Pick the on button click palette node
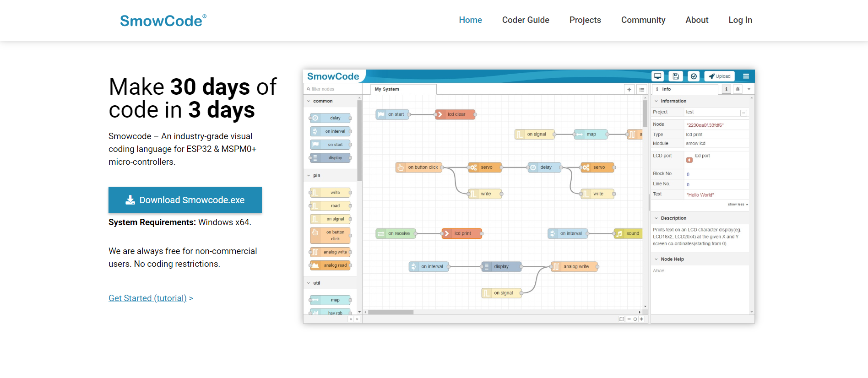868x378 pixels. (331, 236)
